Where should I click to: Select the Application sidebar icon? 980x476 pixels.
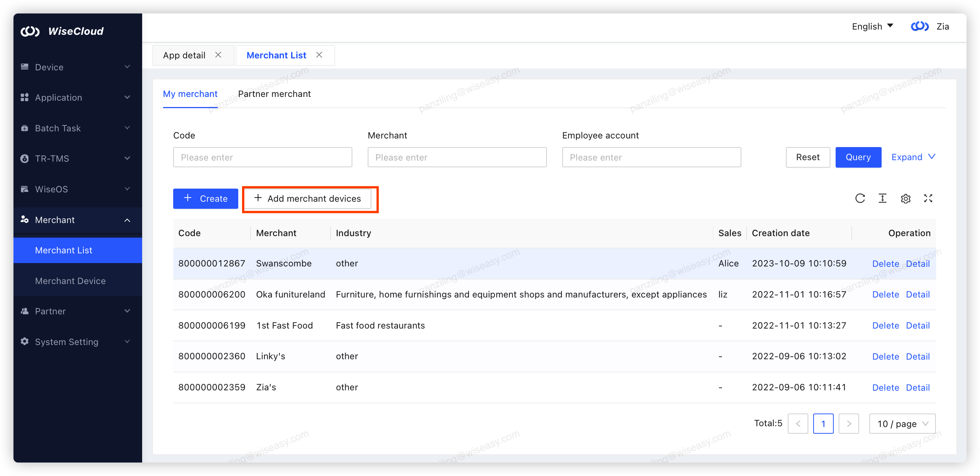[x=24, y=97]
